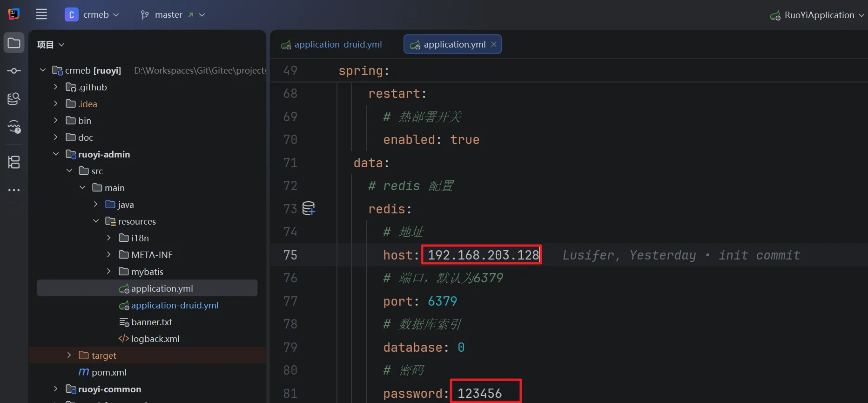Click the crmeb project badge icon
This screenshot has height=403, width=868.
coord(71,15)
